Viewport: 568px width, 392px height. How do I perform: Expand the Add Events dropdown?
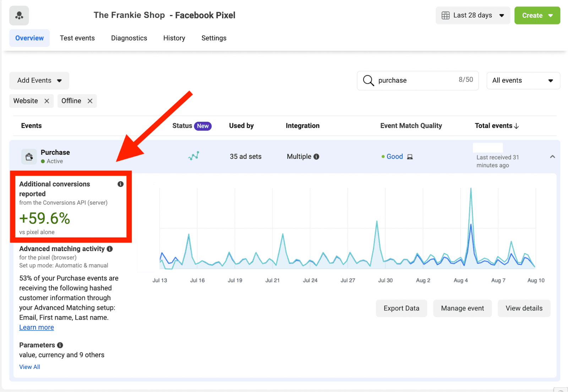pos(39,81)
